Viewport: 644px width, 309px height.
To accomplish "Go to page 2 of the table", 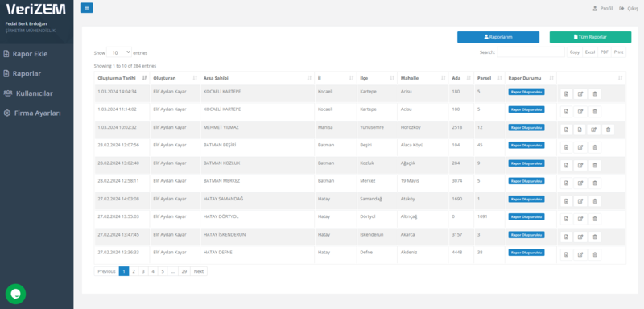I will pos(134,271).
